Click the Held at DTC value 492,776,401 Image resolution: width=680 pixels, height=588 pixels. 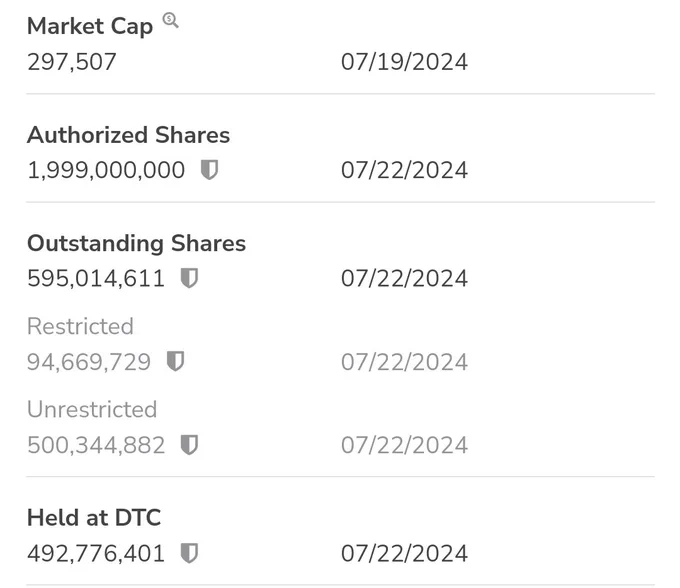coord(96,554)
